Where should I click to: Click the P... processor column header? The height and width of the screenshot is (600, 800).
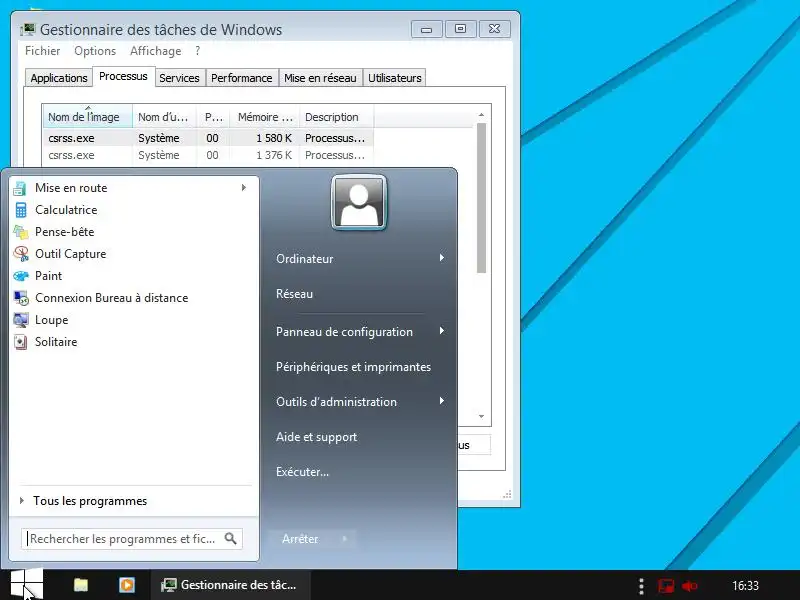point(213,117)
